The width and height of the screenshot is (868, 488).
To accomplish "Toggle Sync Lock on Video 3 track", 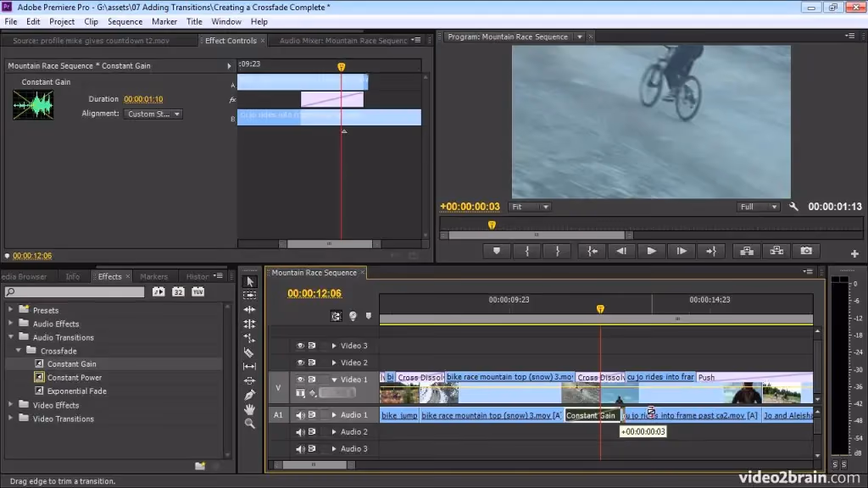I will coord(312,345).
